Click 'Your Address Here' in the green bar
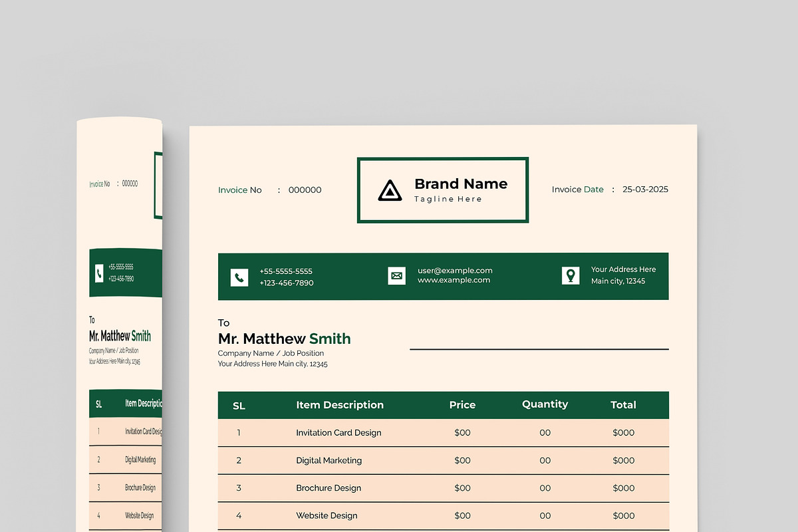 pos(624,269)
